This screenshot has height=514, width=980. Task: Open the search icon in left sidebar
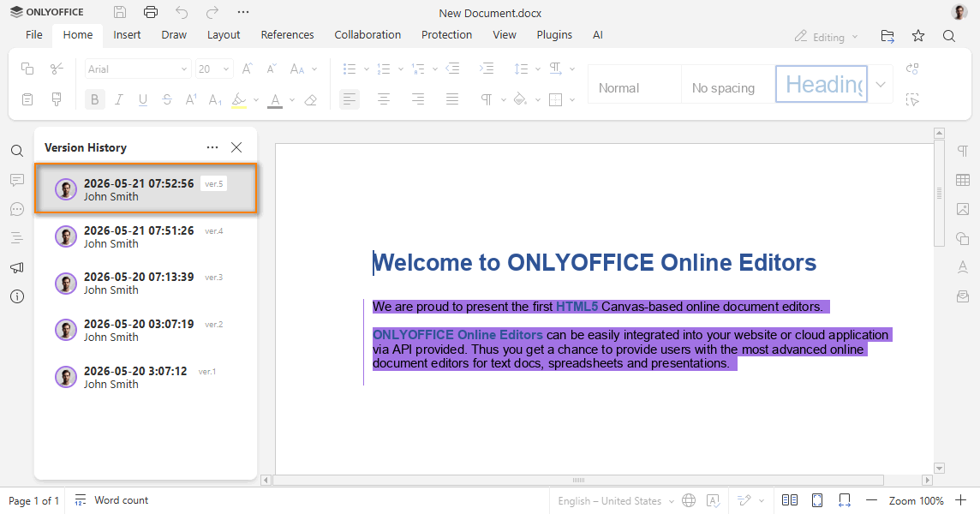click(17, 151)
